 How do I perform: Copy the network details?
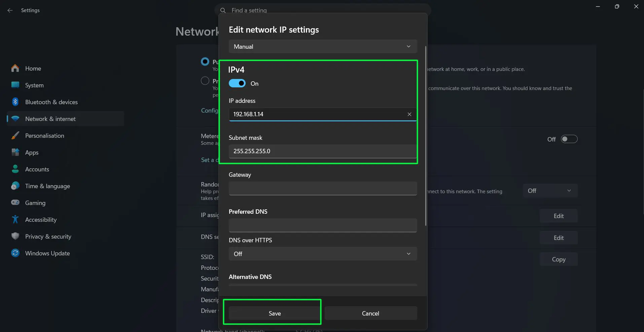tap(558, 259)
